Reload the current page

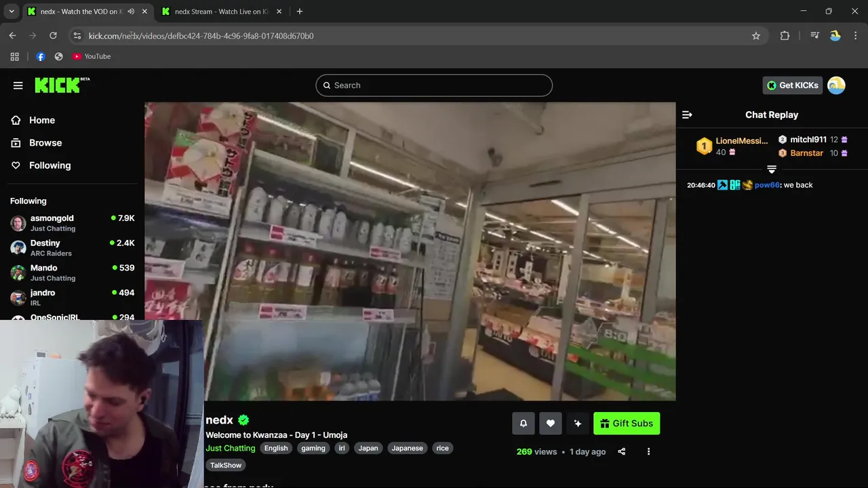53,36
